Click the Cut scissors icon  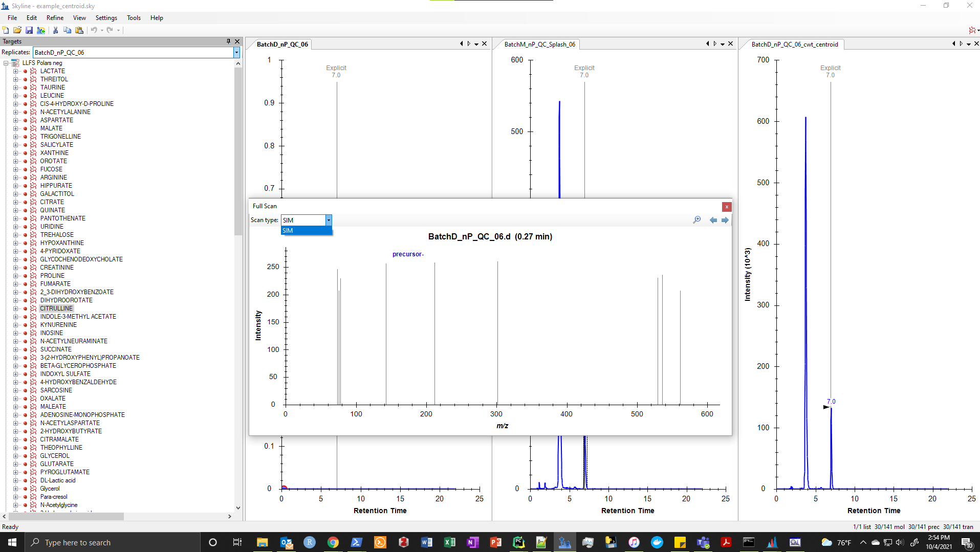[x=55, y=30]
